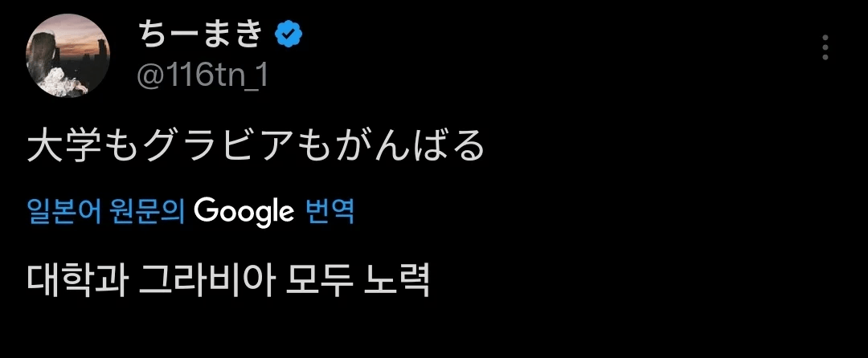
Task: Click the Google logo in translation line
Action: 244,211
